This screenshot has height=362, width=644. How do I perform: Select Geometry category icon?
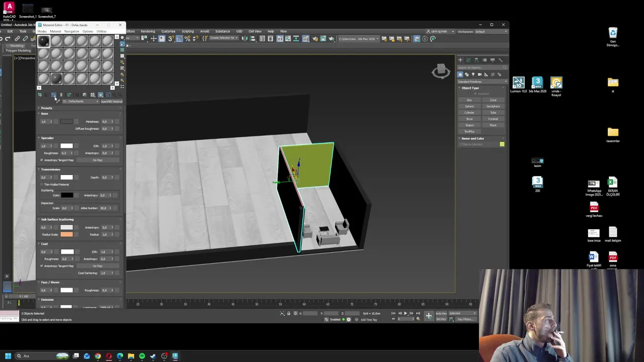pyautogui.click(x=460, y=74)
